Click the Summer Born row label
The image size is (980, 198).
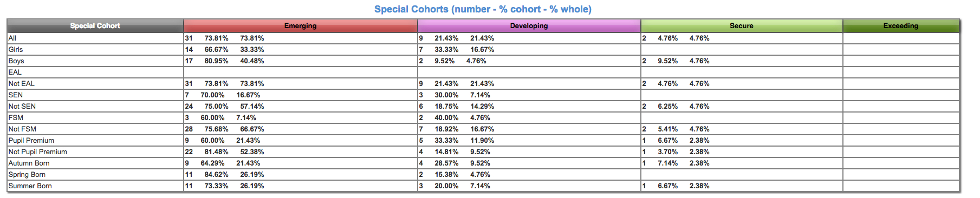[x=30, y=186]
